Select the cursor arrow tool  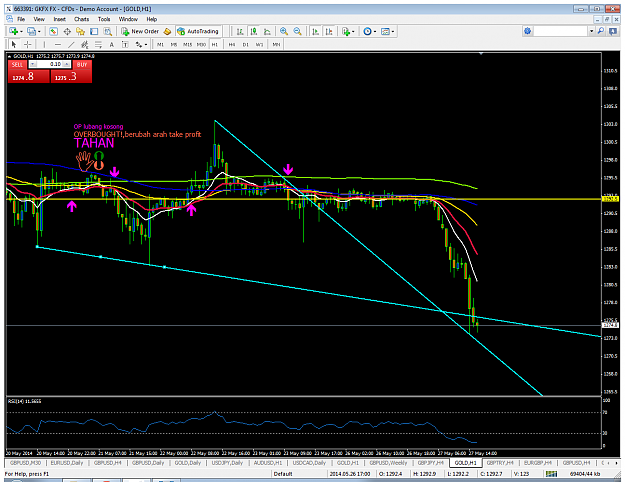tap(14, 44)
